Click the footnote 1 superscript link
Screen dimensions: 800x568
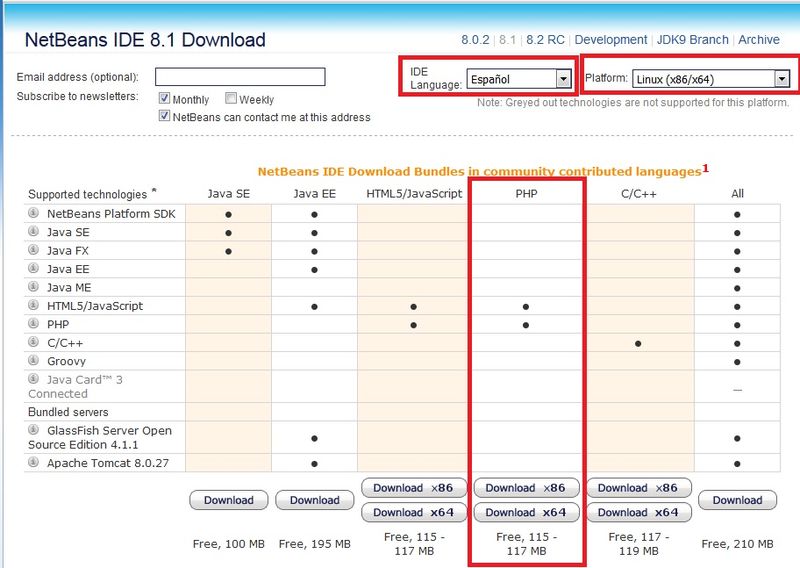tap(706, 168)
